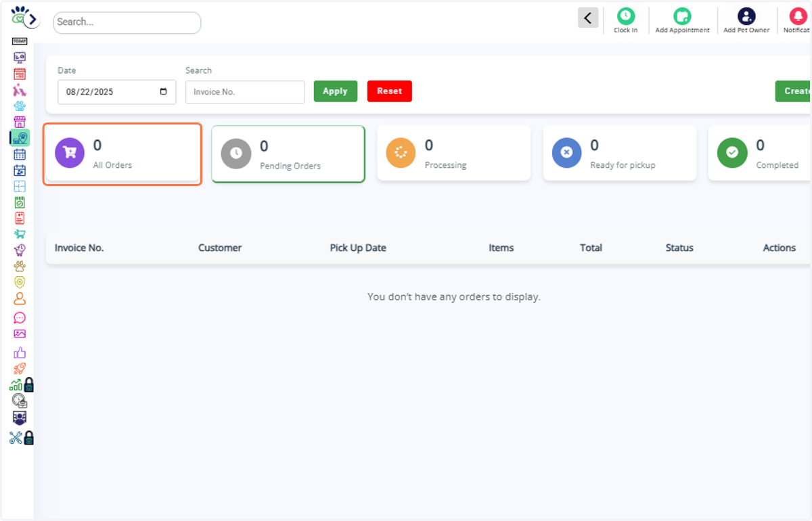Open the light blue floor plan sidebar icon
The height and width of the screenshot is (521, 812).
pyautogui.click(x=20, y=186)
